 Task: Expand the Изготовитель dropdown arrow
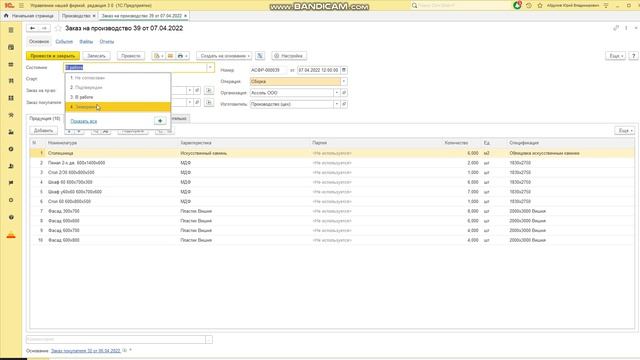point(336,104)
